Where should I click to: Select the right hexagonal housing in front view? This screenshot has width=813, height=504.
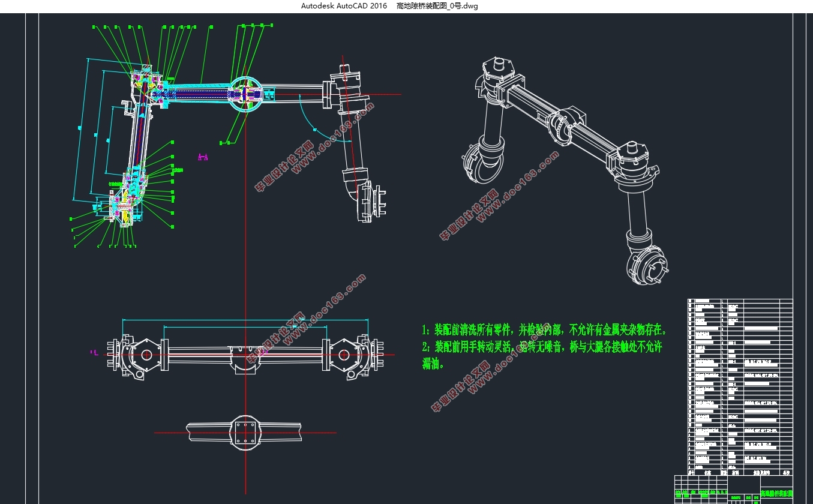(x=344, y=355)
